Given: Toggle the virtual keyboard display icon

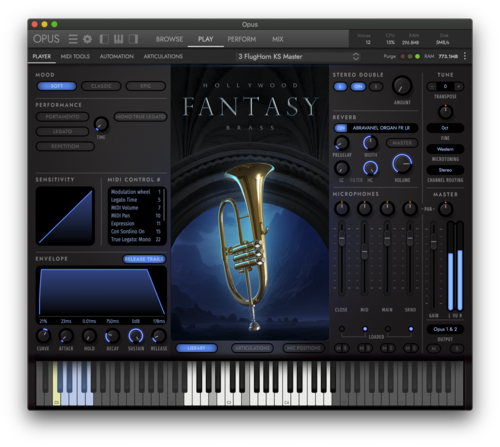Looking at the screenshot, I should [x=118, y=39].
